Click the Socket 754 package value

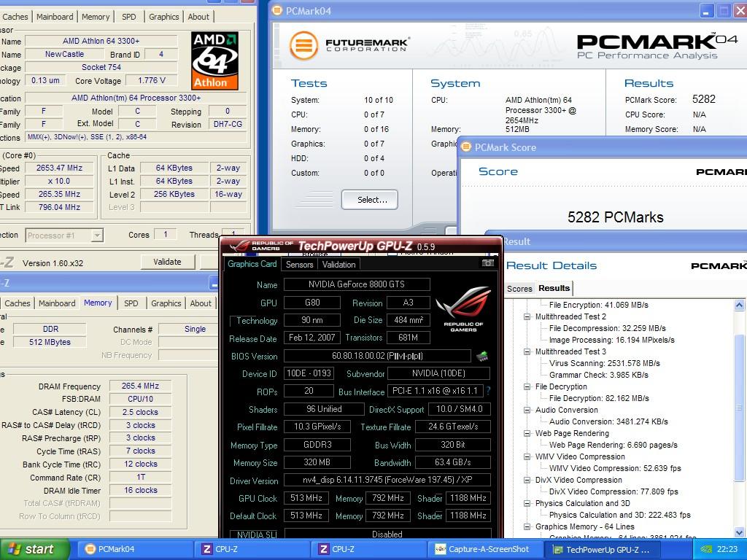(101, 67)
